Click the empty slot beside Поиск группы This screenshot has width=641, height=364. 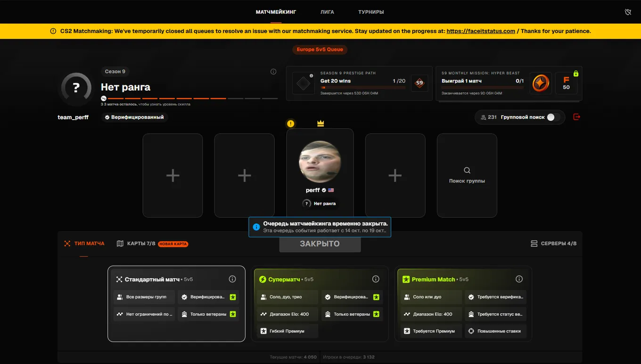tap(395, 176)
